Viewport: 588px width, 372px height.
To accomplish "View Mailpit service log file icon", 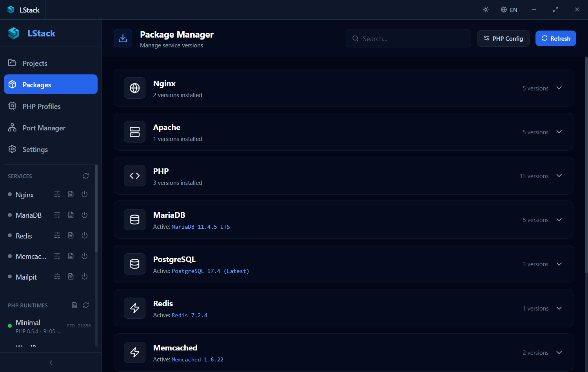I will 71,276.
